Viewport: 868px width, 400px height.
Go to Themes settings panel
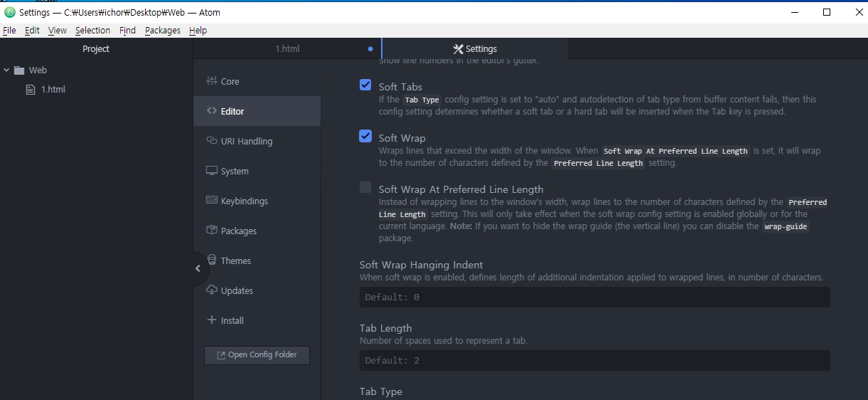(257, 260)
